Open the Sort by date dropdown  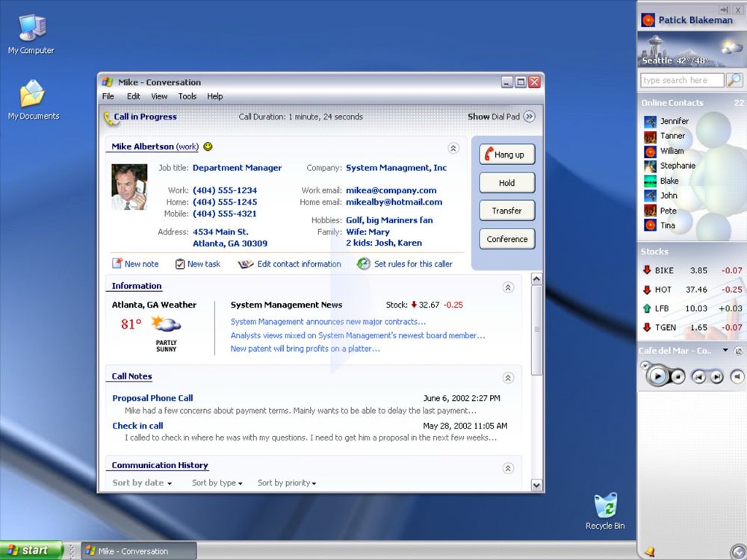pyautogui.click(x=140, y=482)
